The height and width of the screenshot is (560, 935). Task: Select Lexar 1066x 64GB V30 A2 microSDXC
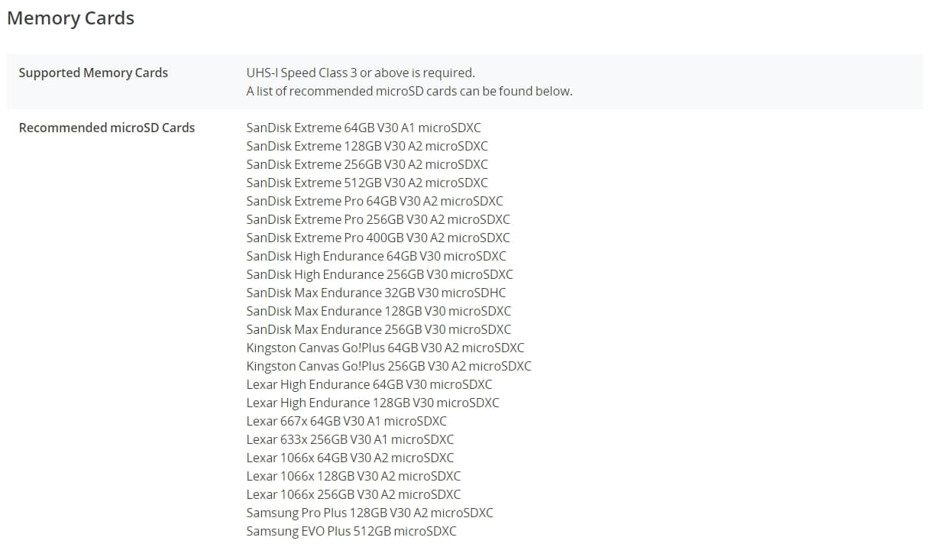coord(350,458)
